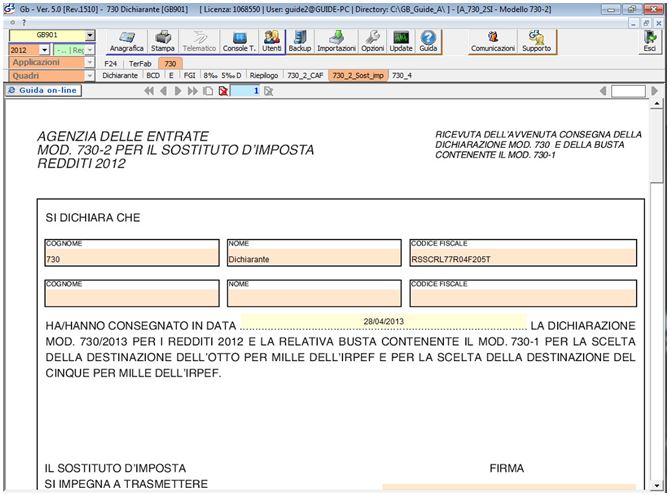Open Comunicazioni from the toolbar
The width and height of the screenshot is (670, 495).
[x=493, y=41]
